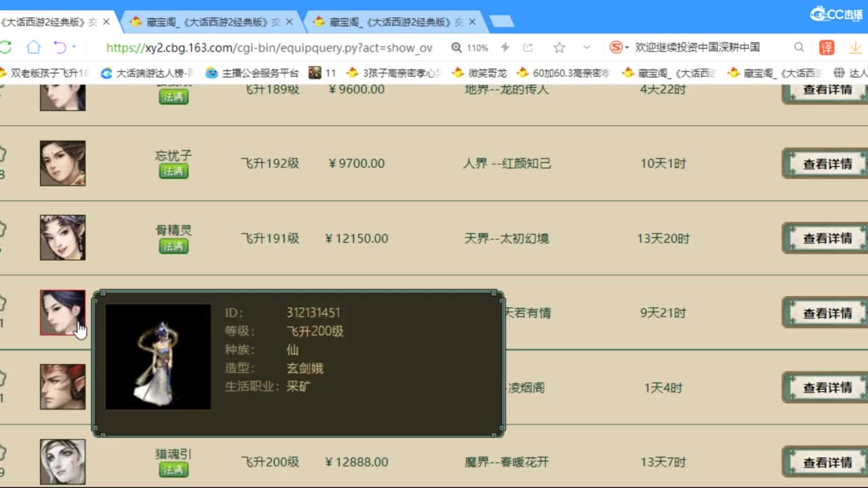Click the 法满 badge under 骨精灵
Image resolution: width=868 pixels, height=488 pixels.
tap(174, 246)
